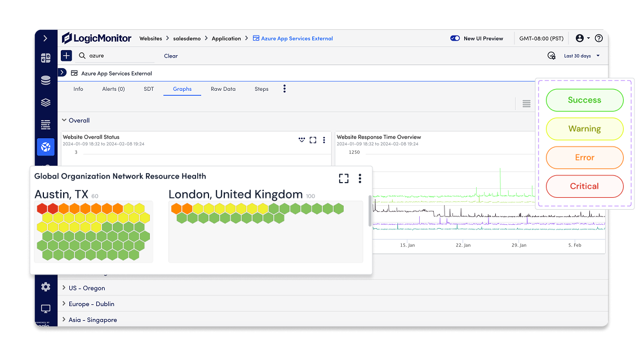This screenshot has height=363, width=644.
Task: Select the Graphs tab
Action: [183, 89]
